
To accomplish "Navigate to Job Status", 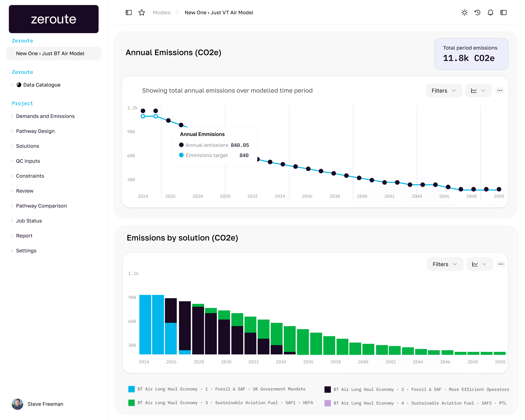I will [29, 221].
